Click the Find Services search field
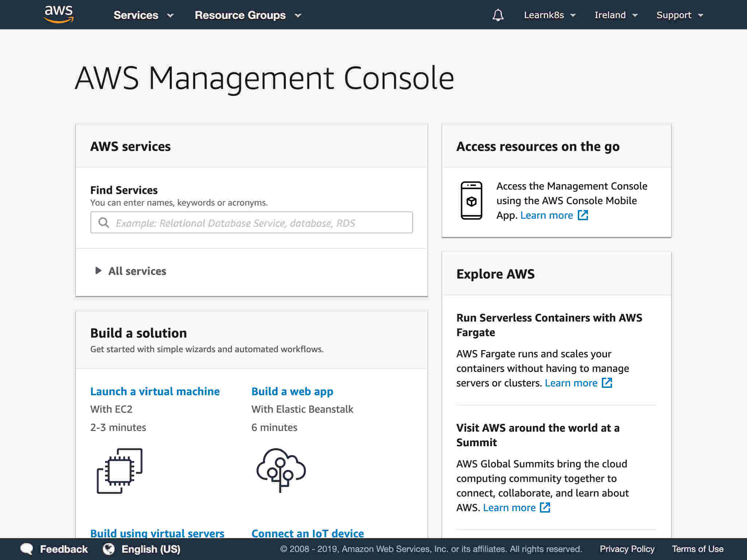 tap(251, 222)
